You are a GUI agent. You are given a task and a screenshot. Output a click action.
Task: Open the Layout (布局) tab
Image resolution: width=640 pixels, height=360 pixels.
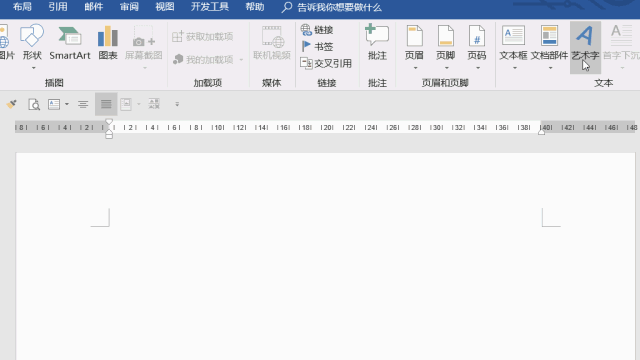pos(22,7)
